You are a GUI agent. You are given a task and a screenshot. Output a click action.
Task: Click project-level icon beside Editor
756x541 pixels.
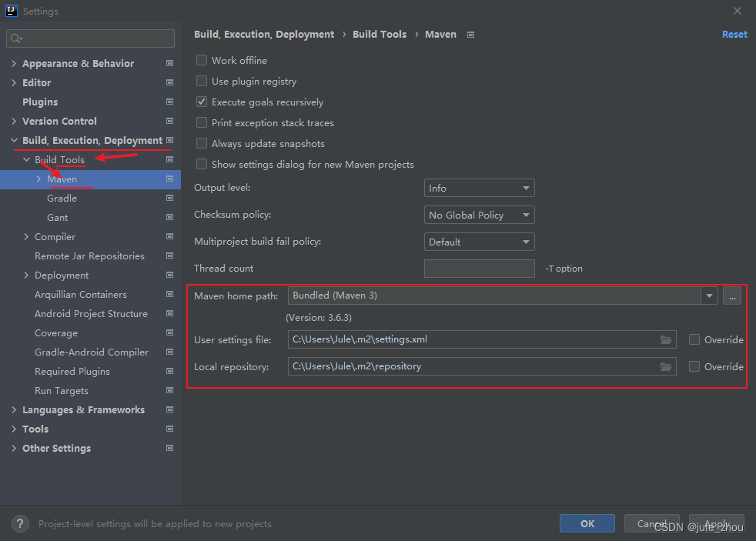click(x=169, y=82)
